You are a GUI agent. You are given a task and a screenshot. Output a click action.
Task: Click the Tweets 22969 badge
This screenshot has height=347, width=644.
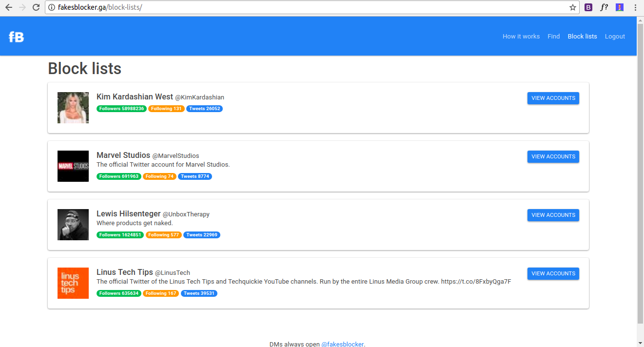point(202,235)
